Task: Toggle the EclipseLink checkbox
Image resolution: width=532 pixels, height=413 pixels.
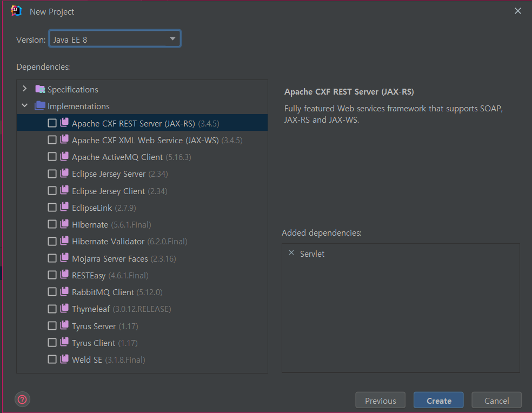Action: (52, 208)
